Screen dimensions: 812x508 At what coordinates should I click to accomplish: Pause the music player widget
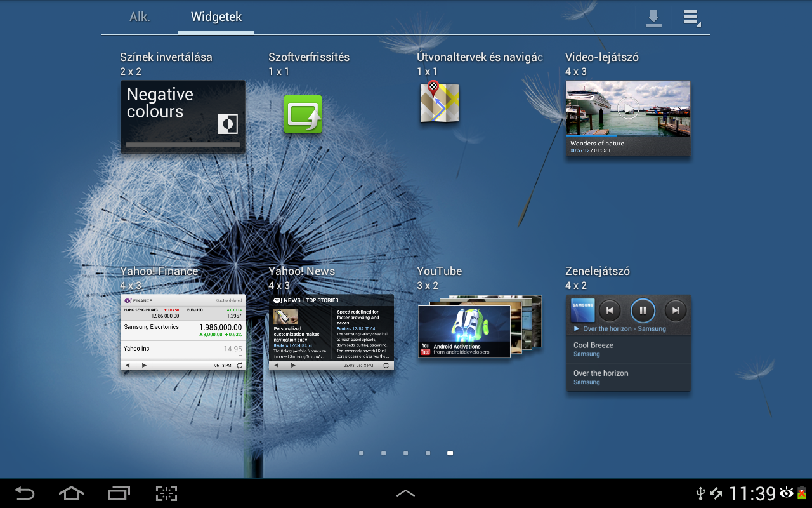point(643,311)
